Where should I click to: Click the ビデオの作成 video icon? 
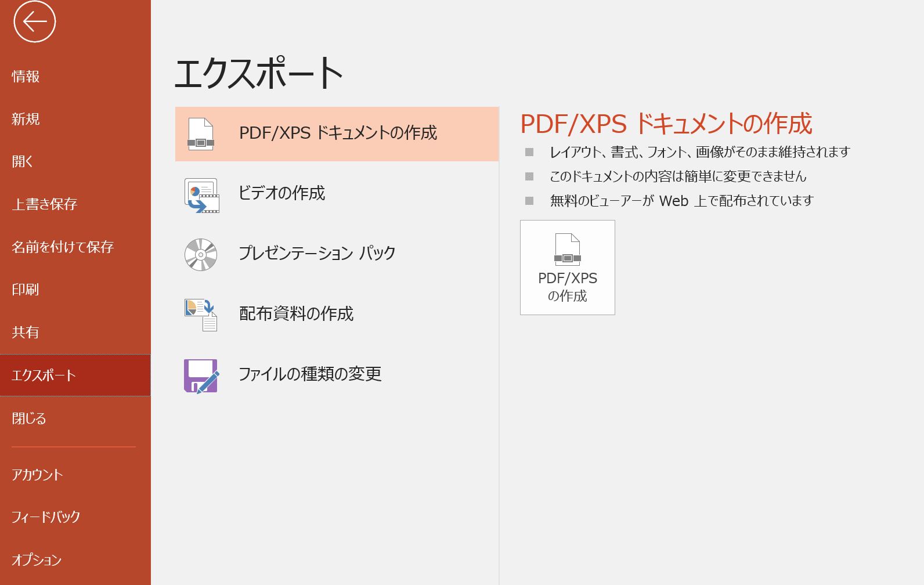coord(201,195)
